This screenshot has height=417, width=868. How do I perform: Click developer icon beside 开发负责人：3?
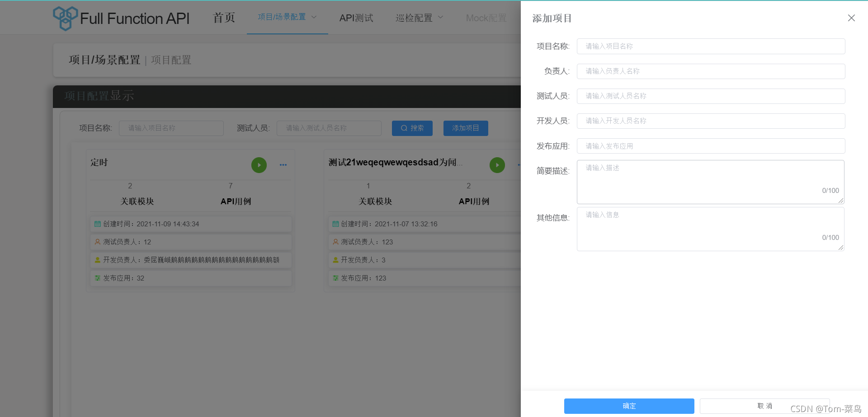pyautogui.click(x=335, y=260)
